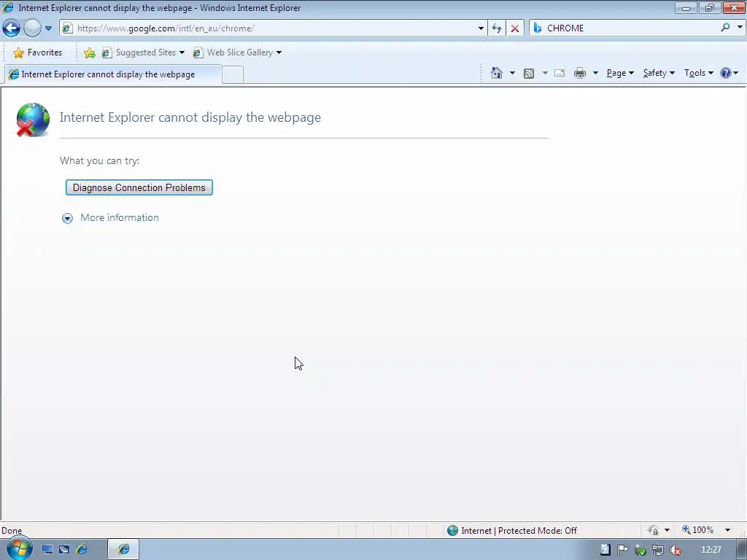Click the flag icon in system tray
This screenshot has height=560, width=747.
click(623, 550)
